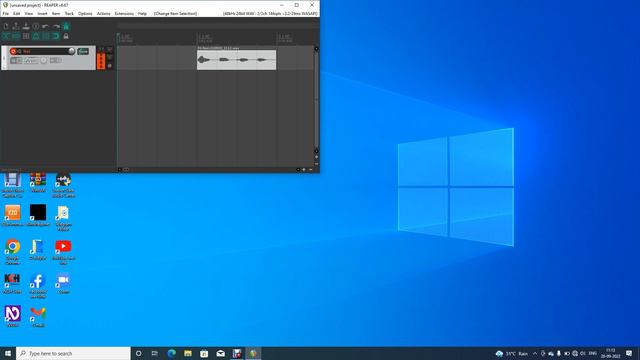Show hidden system tray icons chevron
Image resolution: width=640 pixels, height=360 pixels.
coord(535,353)
